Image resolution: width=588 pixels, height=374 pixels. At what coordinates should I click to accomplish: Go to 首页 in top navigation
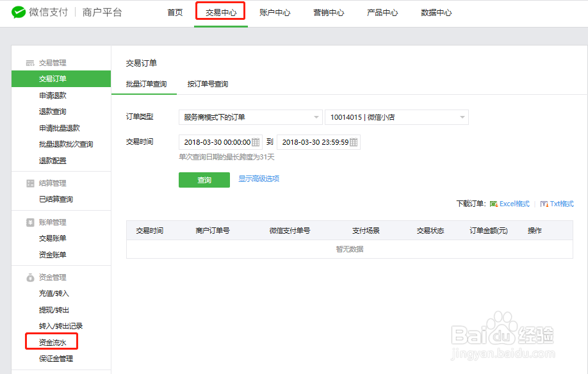pos(175,13)
